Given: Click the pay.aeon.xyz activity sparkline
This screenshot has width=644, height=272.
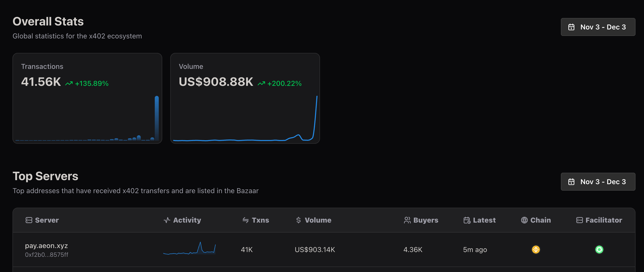Looking at the screenshot, I should click(x=189, y=249).
